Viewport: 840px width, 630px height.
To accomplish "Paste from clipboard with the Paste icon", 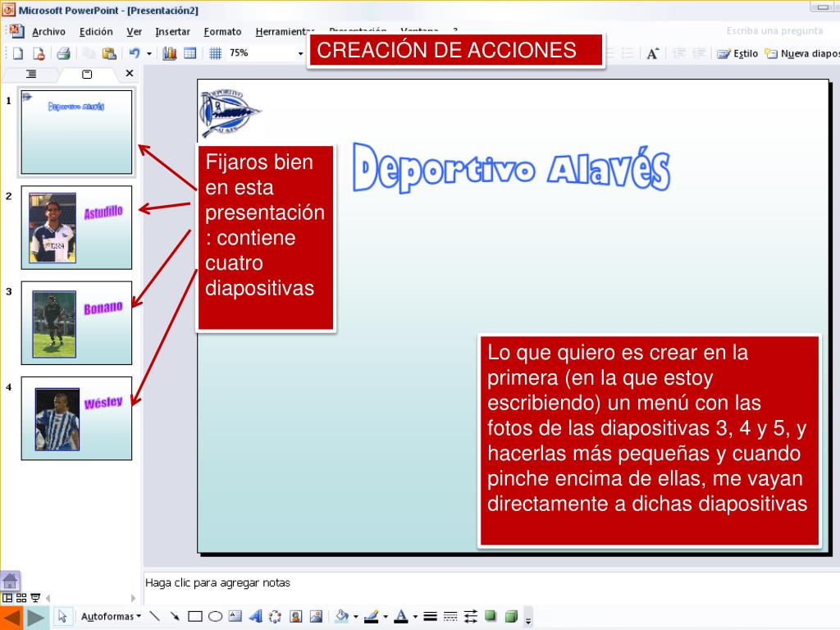I will [109, 53].
